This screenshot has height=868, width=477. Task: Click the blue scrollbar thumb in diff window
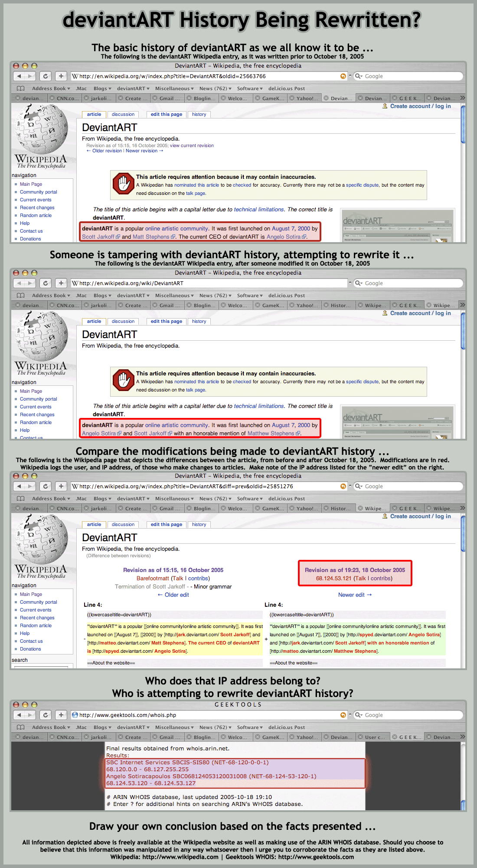tap(463, 534)
